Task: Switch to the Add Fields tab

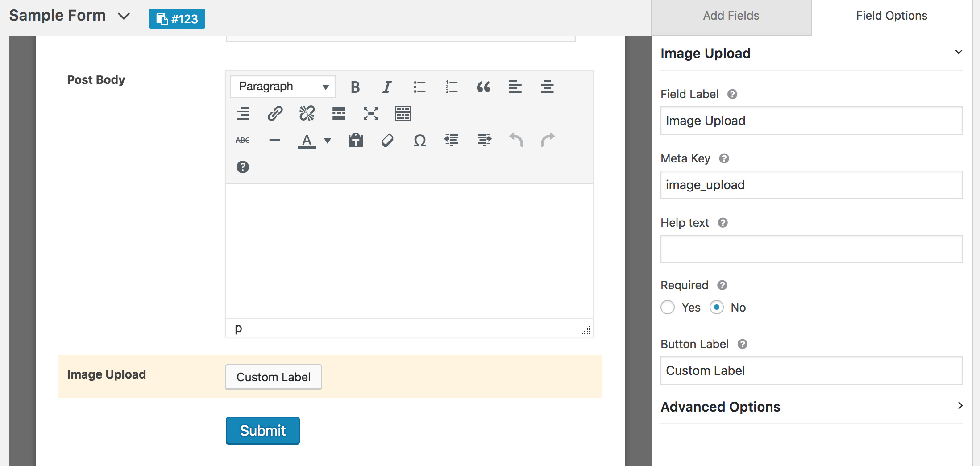Action: point(731,16)
